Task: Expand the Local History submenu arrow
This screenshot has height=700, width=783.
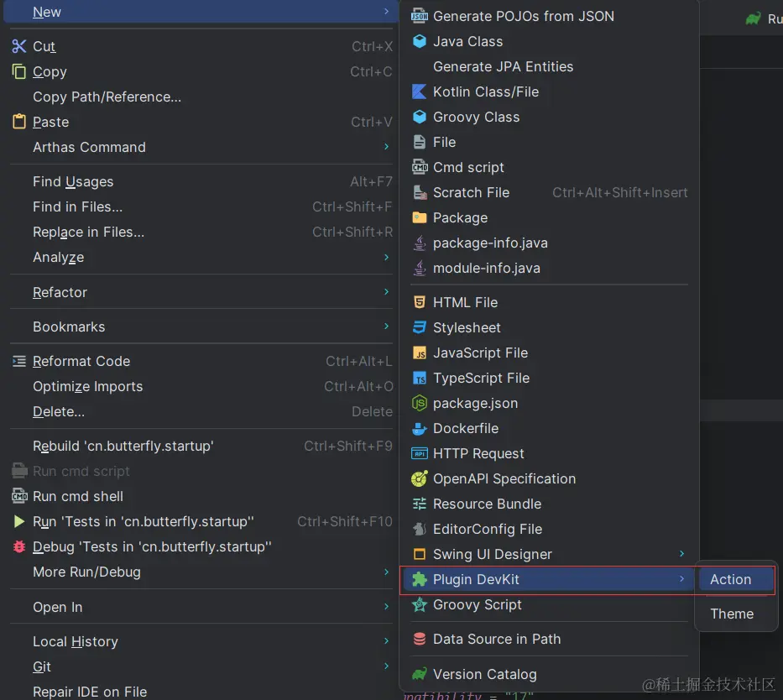Action: pyautogui.click(x=386, y=640)
